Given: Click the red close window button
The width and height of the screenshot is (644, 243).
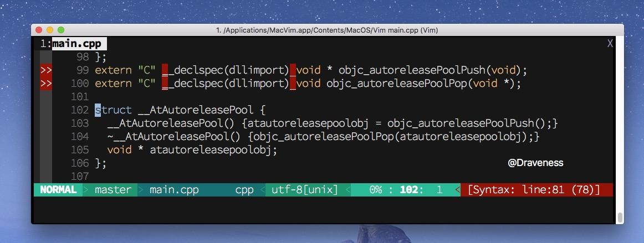Looking at the screenshot, I should (39, 30).
